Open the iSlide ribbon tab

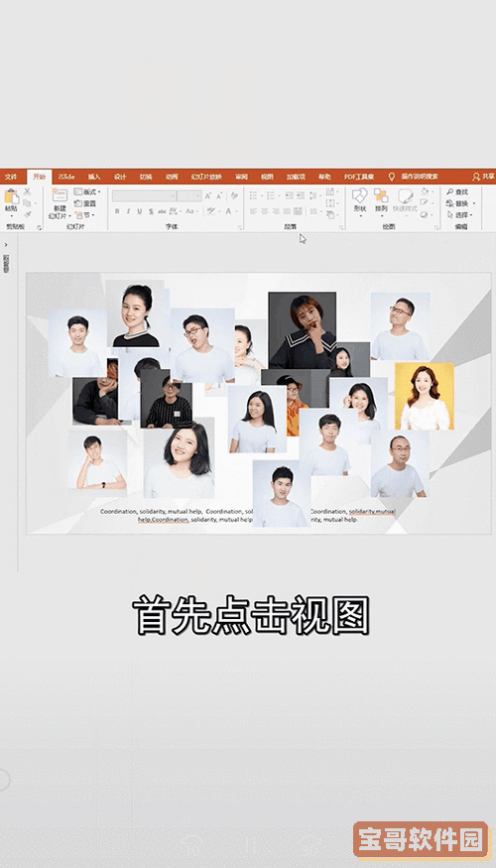click(x=67, y=178)
